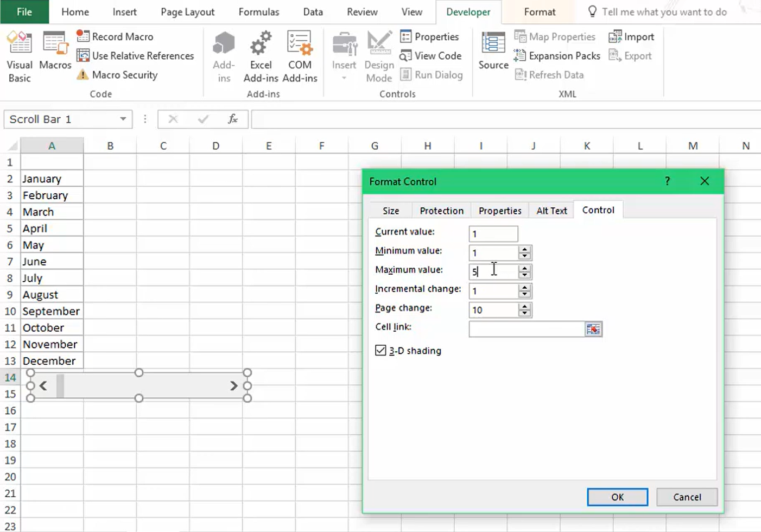This screenshot has height=532, width=761.
Task: Decrease Minimum value with spinner down
Action: click(524, 257)
